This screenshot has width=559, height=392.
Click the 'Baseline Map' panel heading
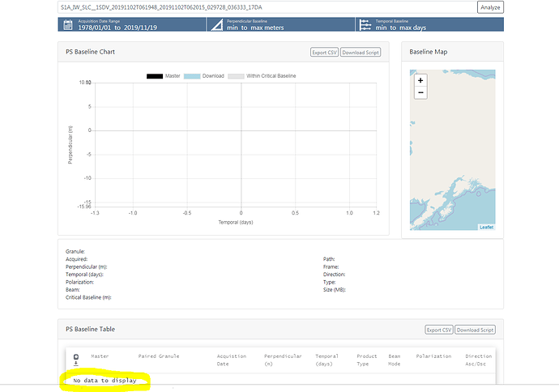coord(429,52)
